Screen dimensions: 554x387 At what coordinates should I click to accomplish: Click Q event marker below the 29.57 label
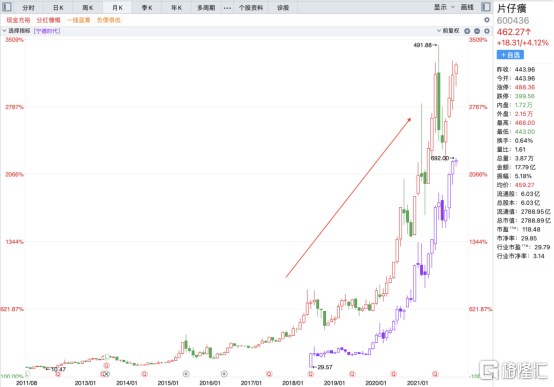311,374
